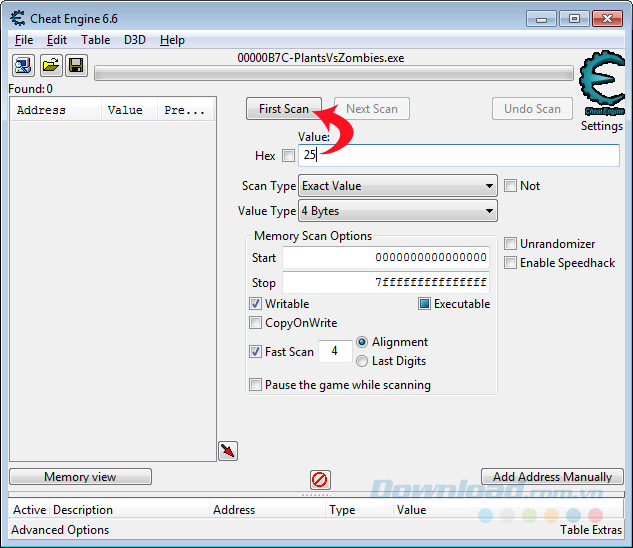Click the cheat table Address column header
633x548 pixels.
[267, 510]
